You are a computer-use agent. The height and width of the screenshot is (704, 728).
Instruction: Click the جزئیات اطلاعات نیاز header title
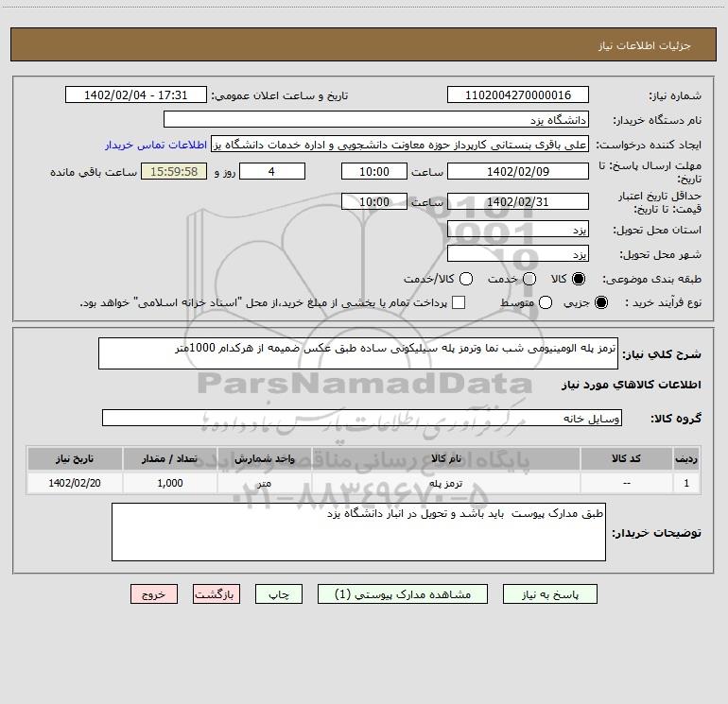click(644, 45)
